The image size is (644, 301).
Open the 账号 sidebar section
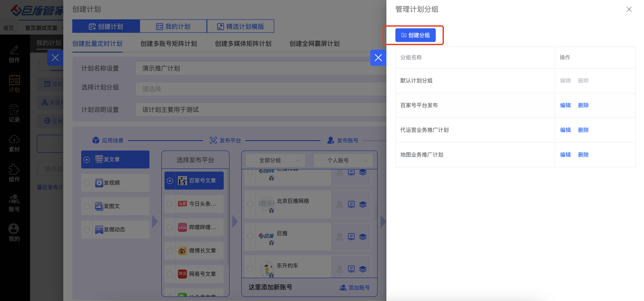click(14, 203)
